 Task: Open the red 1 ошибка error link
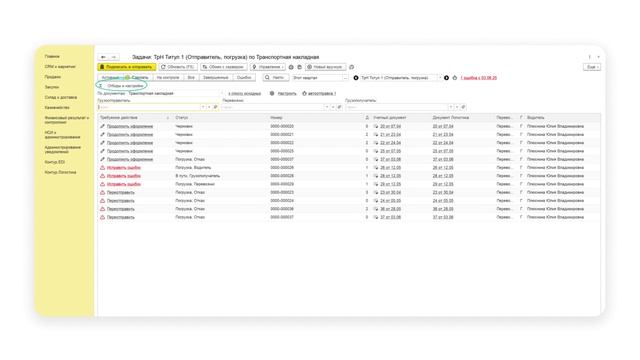[x=479, y=78]
